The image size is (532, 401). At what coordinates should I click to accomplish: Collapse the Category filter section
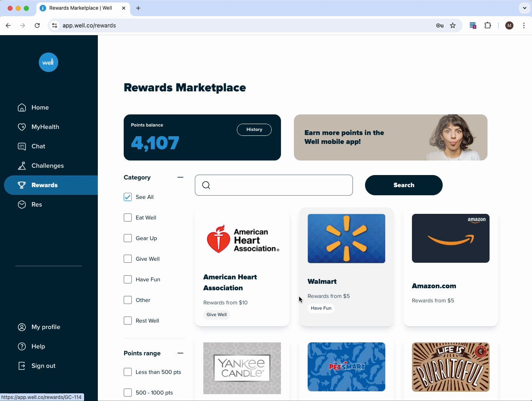point(180,177)
